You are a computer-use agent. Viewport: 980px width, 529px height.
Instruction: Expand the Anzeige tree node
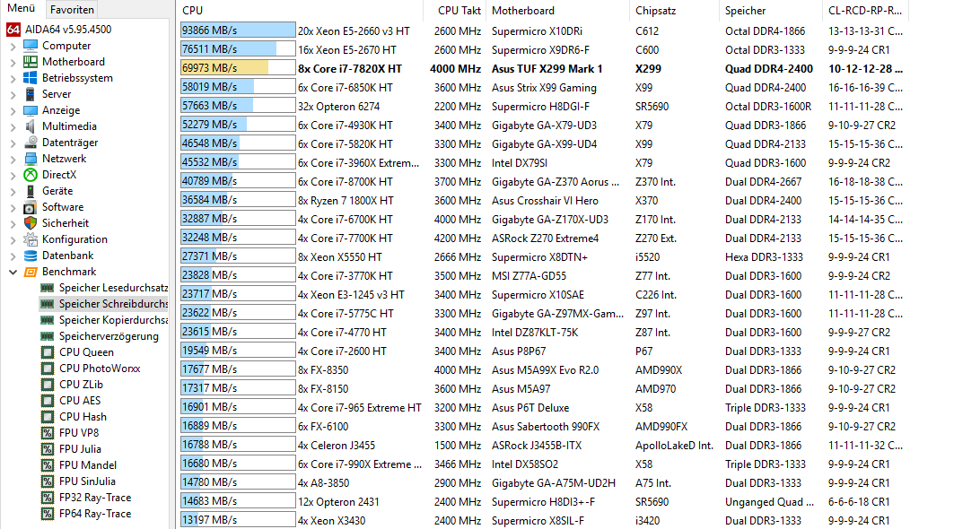pyautogui.click(x=13, y=111)
